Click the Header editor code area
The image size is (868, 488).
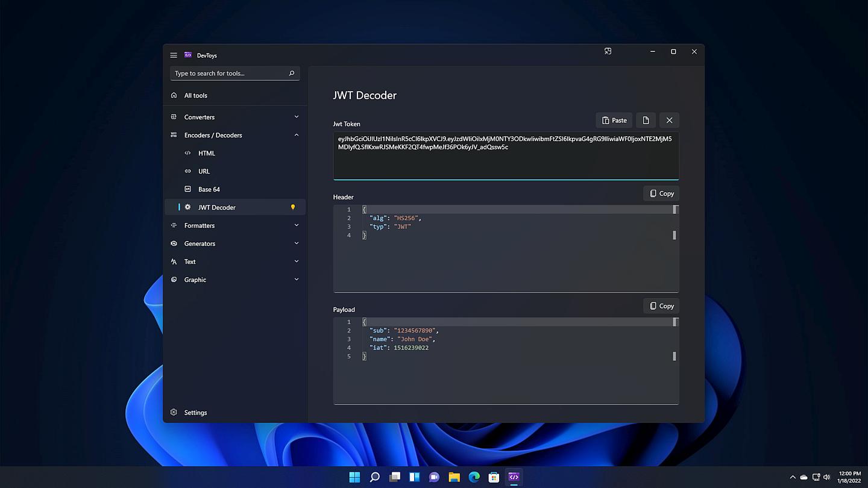coord(506,248)
